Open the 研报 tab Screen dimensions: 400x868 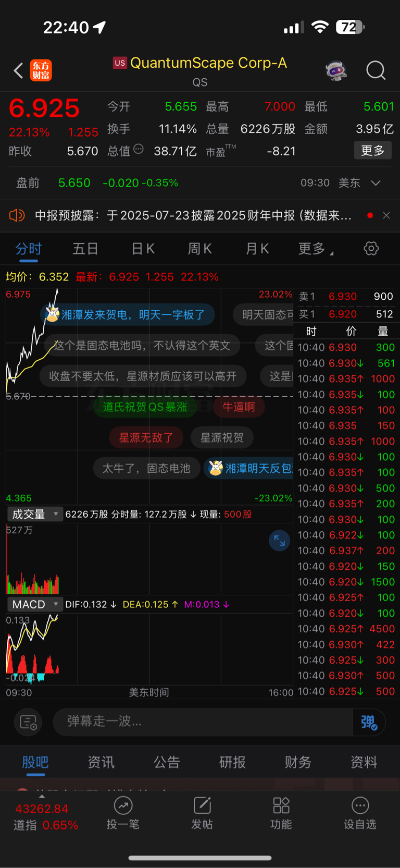click(232, 762)
